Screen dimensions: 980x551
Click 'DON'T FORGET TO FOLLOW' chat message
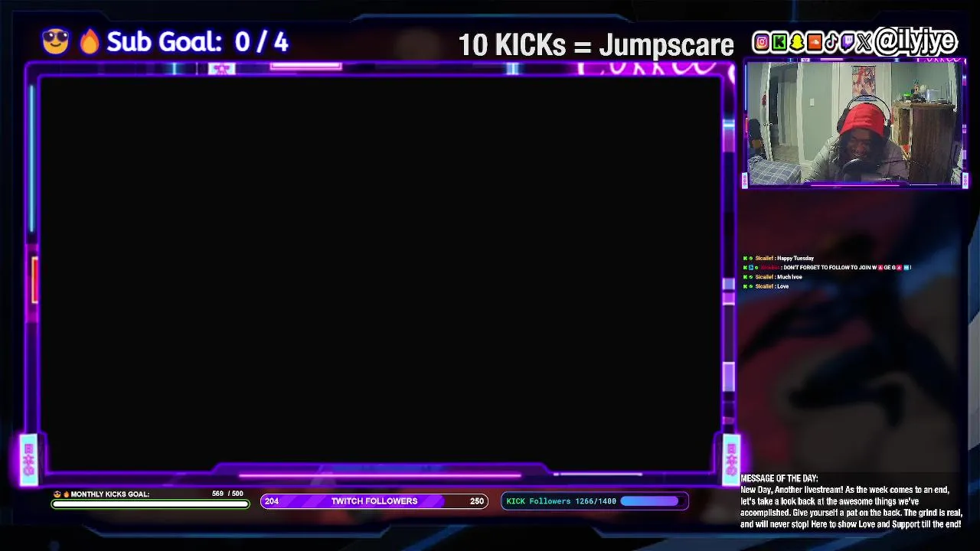847,267
